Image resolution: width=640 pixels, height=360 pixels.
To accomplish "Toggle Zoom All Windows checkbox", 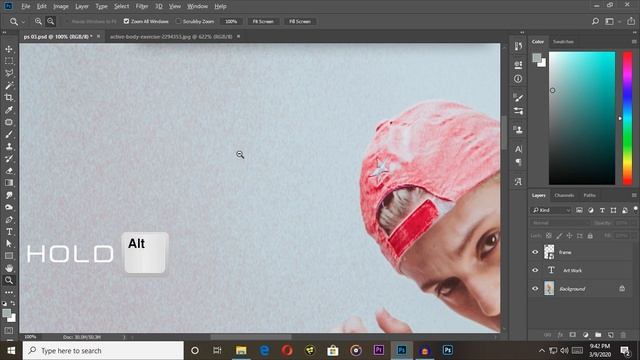I will pos(127,21).
